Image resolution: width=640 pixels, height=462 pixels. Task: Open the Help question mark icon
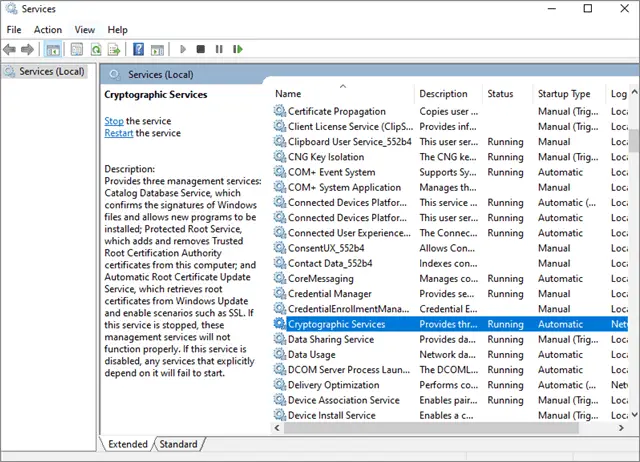point(139,49)
